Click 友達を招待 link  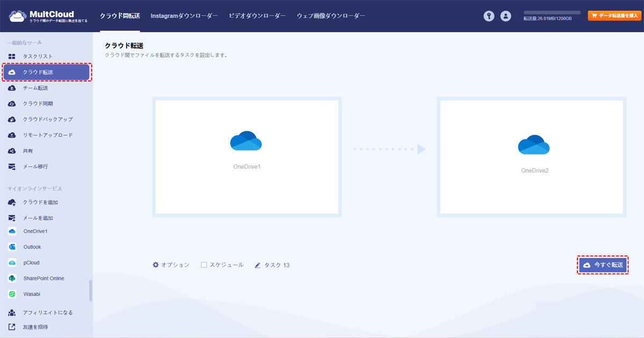pyautogui.click(x=35, y=327)
